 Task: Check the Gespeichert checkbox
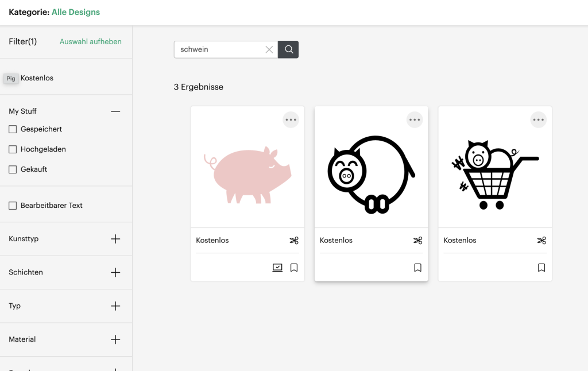(x=13, y=129)
